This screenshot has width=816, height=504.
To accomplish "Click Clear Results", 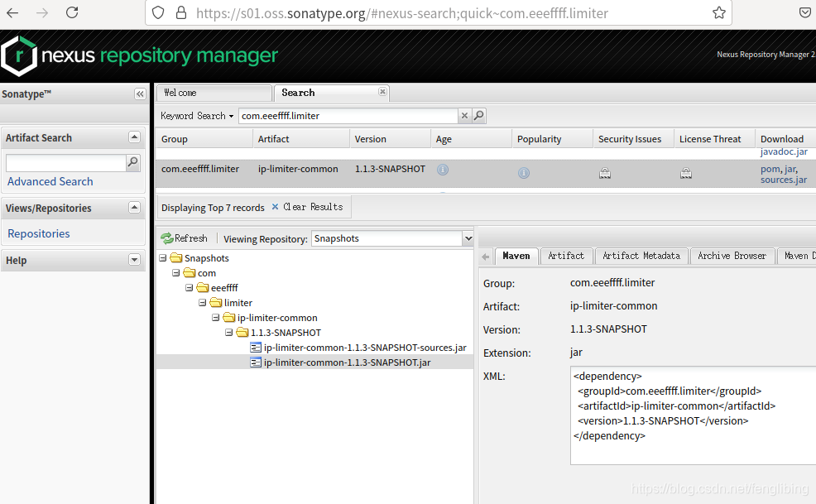I will [x=307, y=207].
